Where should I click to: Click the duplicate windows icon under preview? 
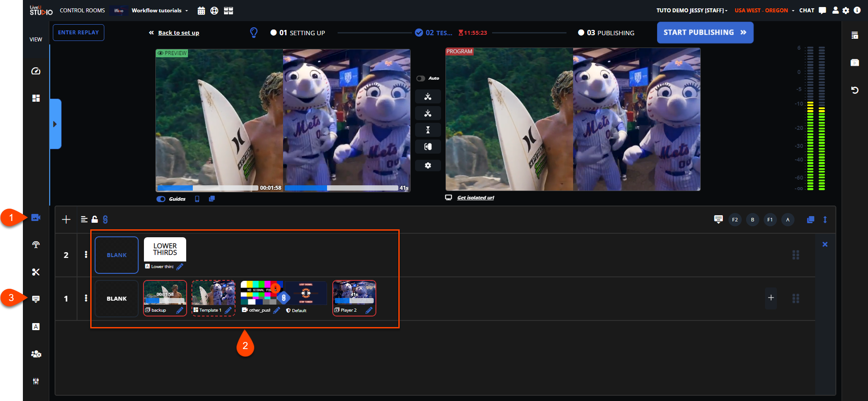point(212,199)
